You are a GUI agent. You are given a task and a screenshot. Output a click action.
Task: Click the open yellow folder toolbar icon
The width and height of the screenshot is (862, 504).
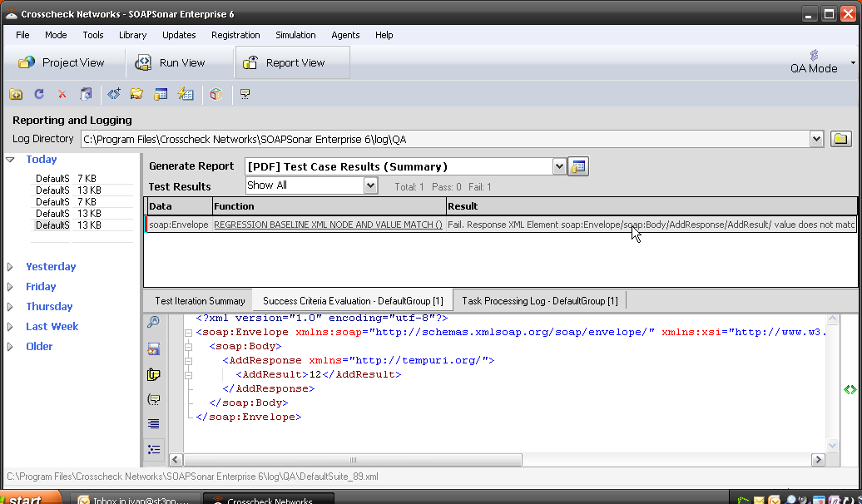[137, 94]
